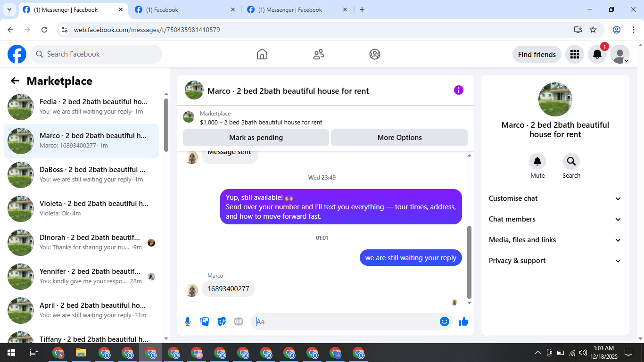
Task: Click the taskbar clock 1:03 AM
Action: pos(603,353)
